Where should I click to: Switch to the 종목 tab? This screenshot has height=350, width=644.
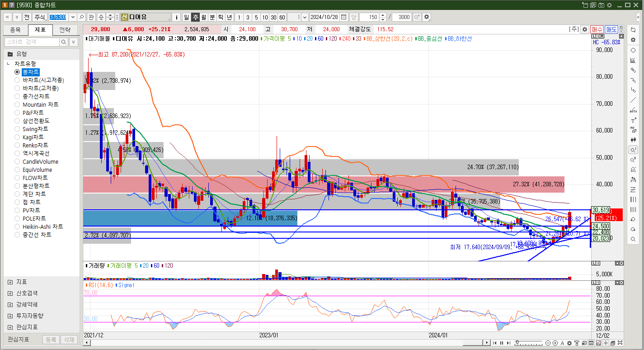click(15, 30)
